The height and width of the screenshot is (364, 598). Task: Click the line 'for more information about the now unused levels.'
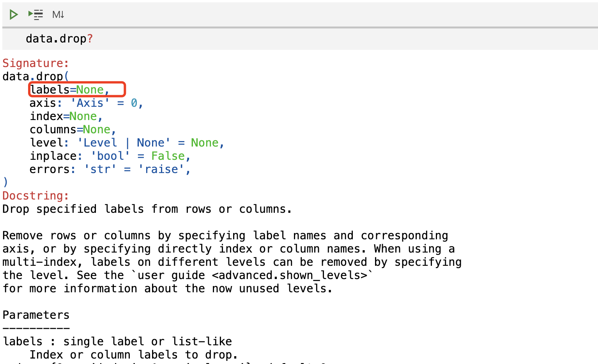pyautogui.click(x=167, y=288)
